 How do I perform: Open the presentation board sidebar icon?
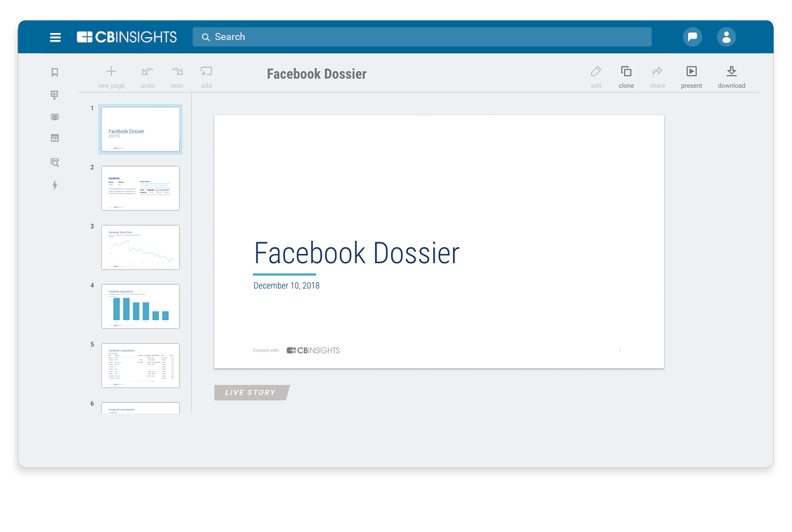(x=55, y=95)
